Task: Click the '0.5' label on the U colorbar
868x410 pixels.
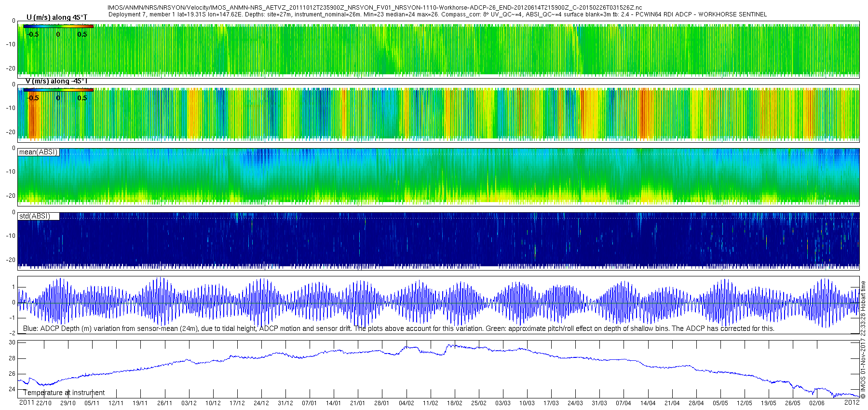Action: [82, 34]
